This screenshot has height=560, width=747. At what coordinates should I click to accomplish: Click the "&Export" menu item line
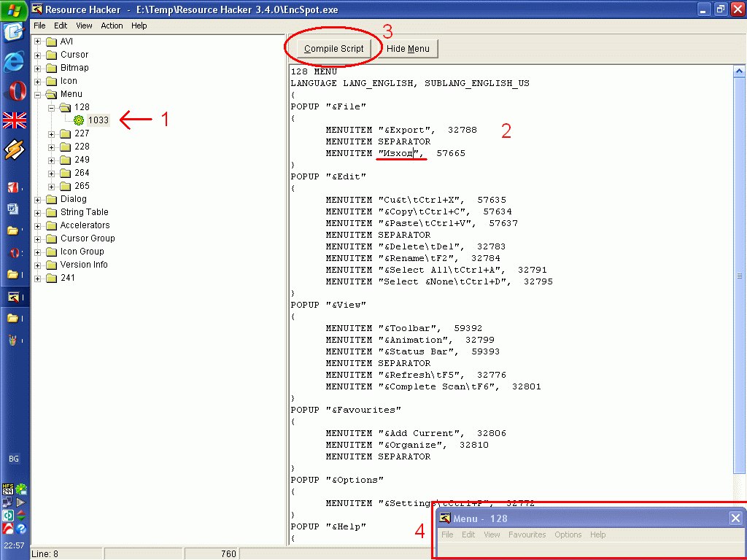[401, 130]
